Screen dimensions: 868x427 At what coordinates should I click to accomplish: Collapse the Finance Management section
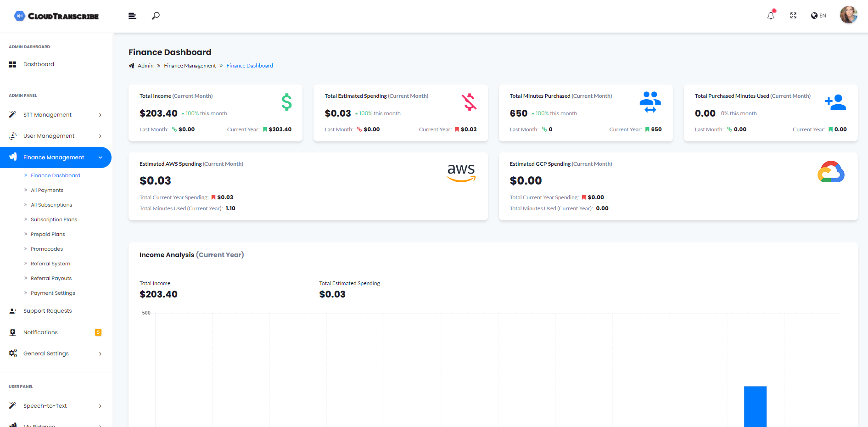point(55,157)
